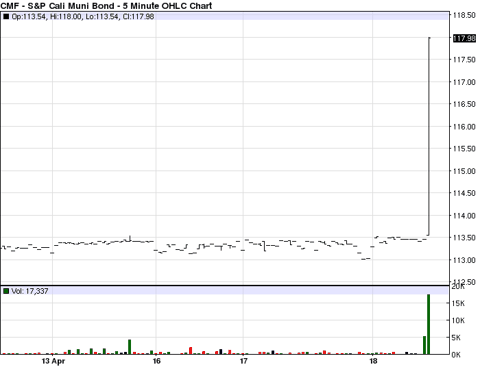
Task: Click the 115.00 price axis label
Action: [x=464, y=171]
